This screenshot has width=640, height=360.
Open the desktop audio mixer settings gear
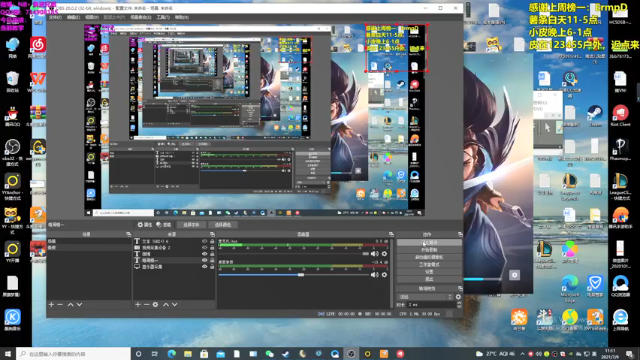pyautogui.click(x=384, y=275)
